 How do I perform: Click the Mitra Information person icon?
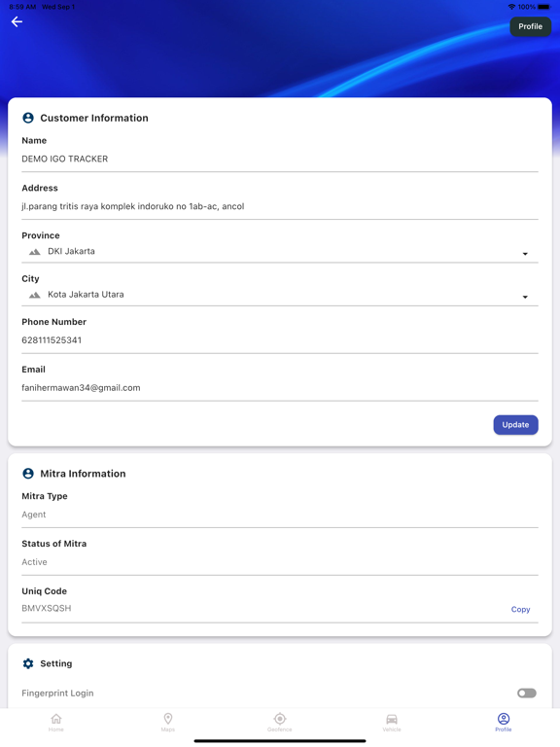click(28, 473)
